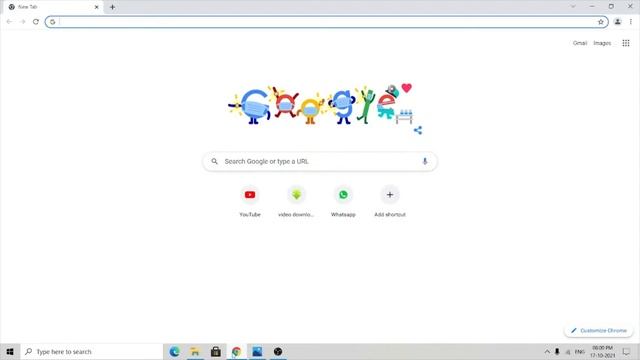Open a new tab with the plus button
640x360 pixels.
pos(112,7)
